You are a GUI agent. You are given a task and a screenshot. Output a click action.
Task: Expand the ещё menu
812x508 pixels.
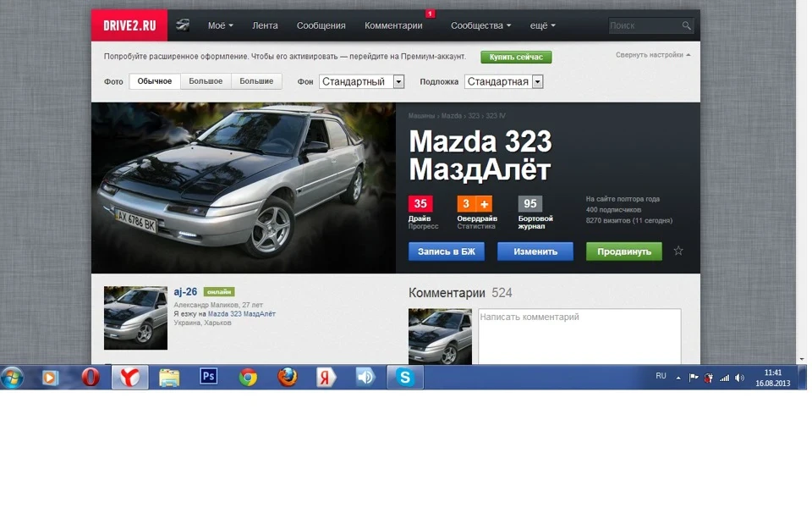(x=542, y=25)
